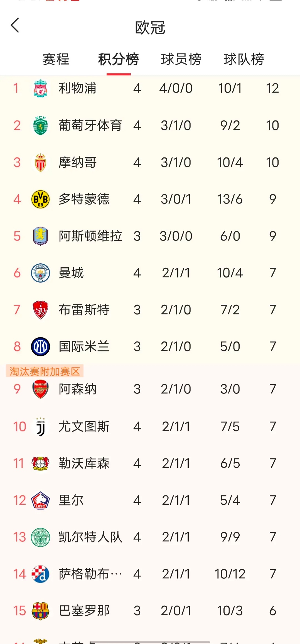The height and width of the screenshot is (644, 300).
Task: Open the Liverpool club crest
Action: click(40, 88)
